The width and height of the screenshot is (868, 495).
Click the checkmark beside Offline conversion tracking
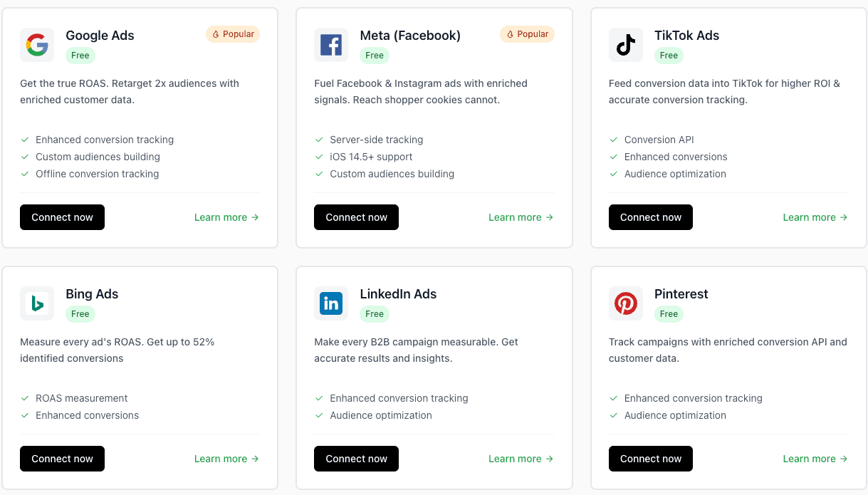click(25, 174)
